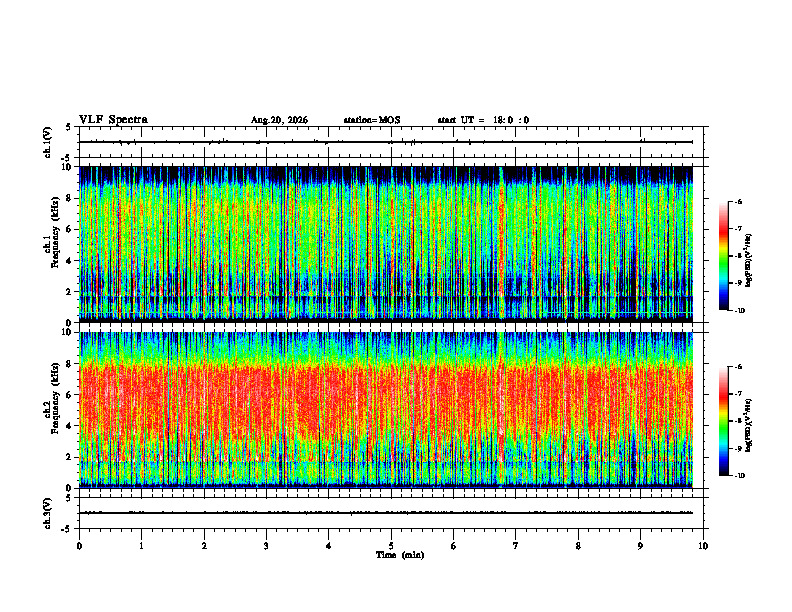Click the "start UT = 18:0 :0" text
Screen dimensions: 792x612
(483, 120)
